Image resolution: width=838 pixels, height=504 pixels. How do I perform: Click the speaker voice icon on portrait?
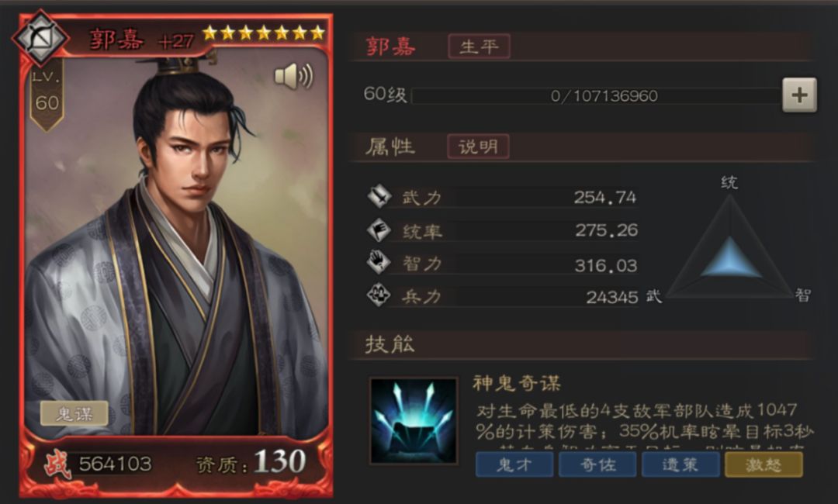pos(293,76)
